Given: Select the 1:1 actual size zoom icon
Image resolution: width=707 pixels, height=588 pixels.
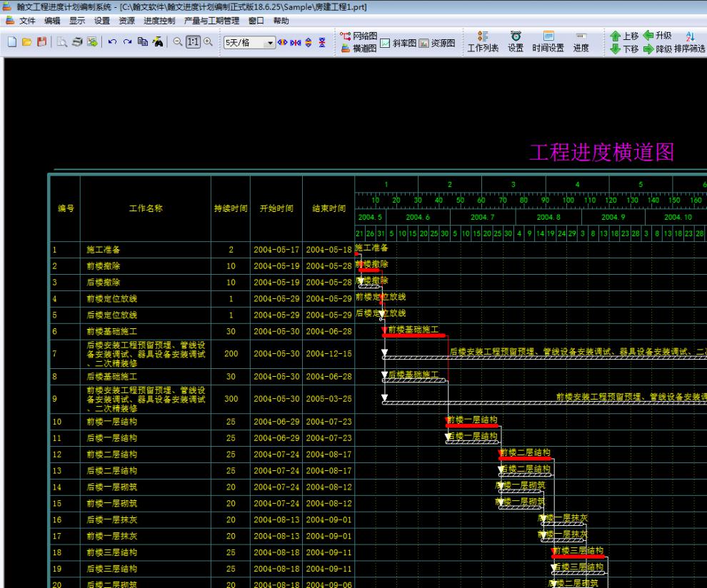Looking at the screenshot, I should click(x=191, y=42).
